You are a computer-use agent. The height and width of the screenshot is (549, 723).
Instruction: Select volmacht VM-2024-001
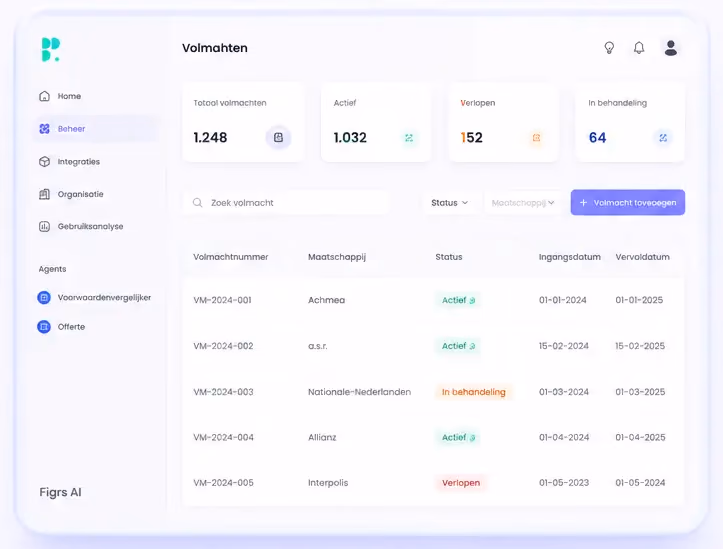click(222, 300)
